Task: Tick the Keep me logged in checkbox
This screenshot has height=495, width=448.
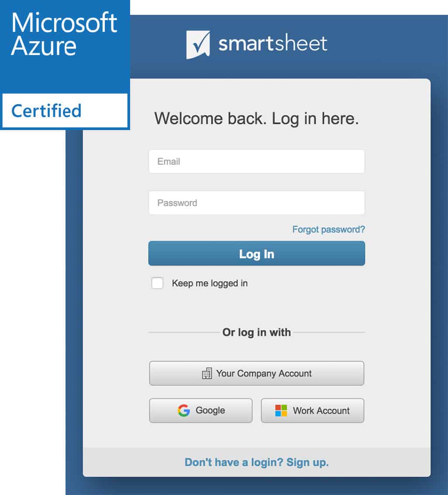Action: (x=157, y=283)
